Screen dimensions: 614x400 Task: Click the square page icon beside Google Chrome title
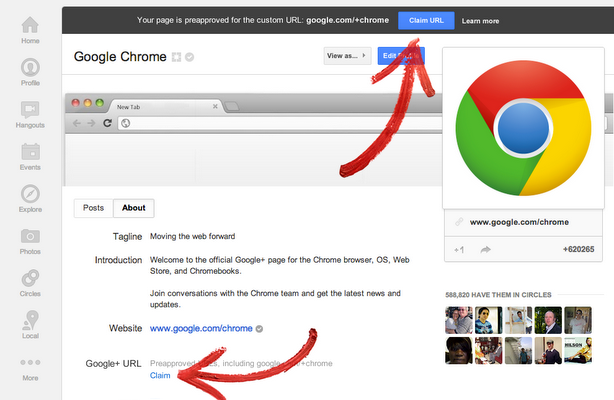click(x=177, y=57)
